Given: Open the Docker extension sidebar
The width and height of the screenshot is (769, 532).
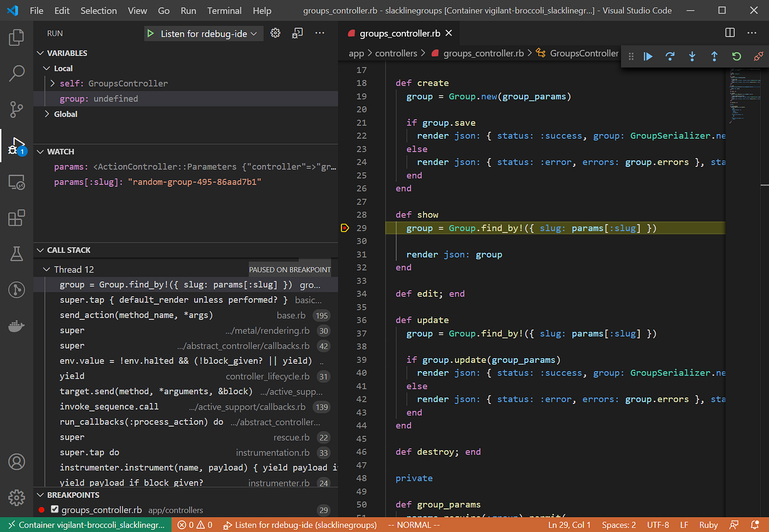Looking at the screenshot, I should pyautogui.click(x=16, y=326).
